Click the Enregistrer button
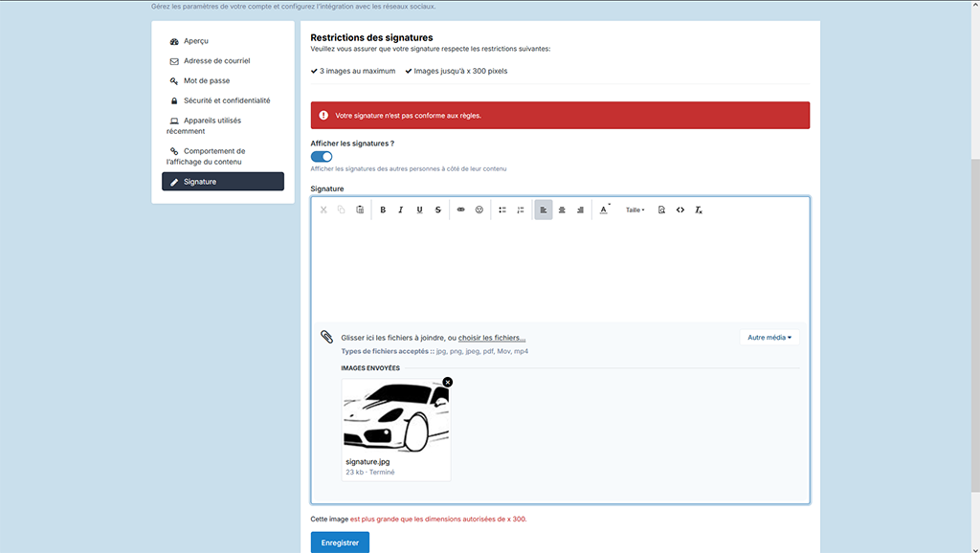Image resolution: width=980 pixels, height=553 pixels. [x=340, y=542]
